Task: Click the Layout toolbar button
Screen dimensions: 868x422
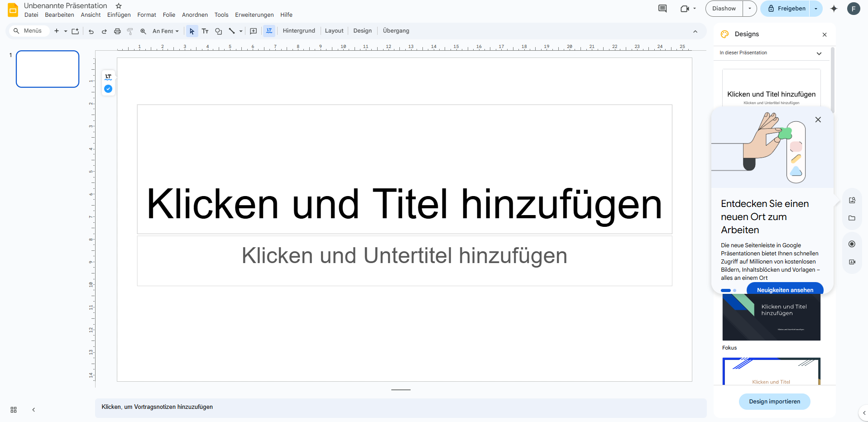Action: pyautogui.click(x=334, y=31)
